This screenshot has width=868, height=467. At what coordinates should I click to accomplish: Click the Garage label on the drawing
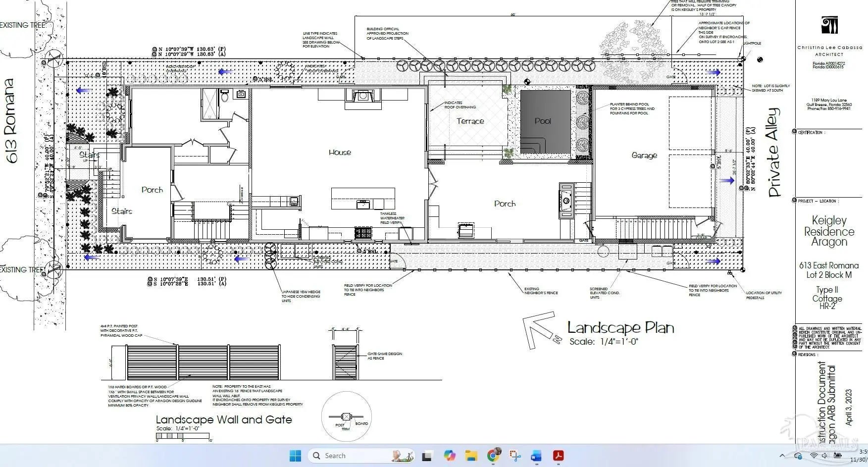pos(644,156)
